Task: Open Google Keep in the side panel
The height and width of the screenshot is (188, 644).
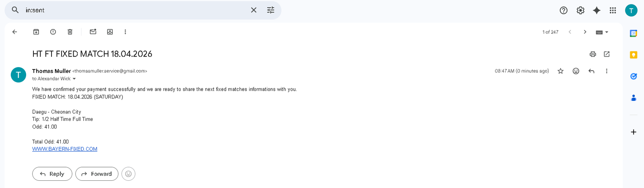Action: pyautogui.click(x=633, y=55)
